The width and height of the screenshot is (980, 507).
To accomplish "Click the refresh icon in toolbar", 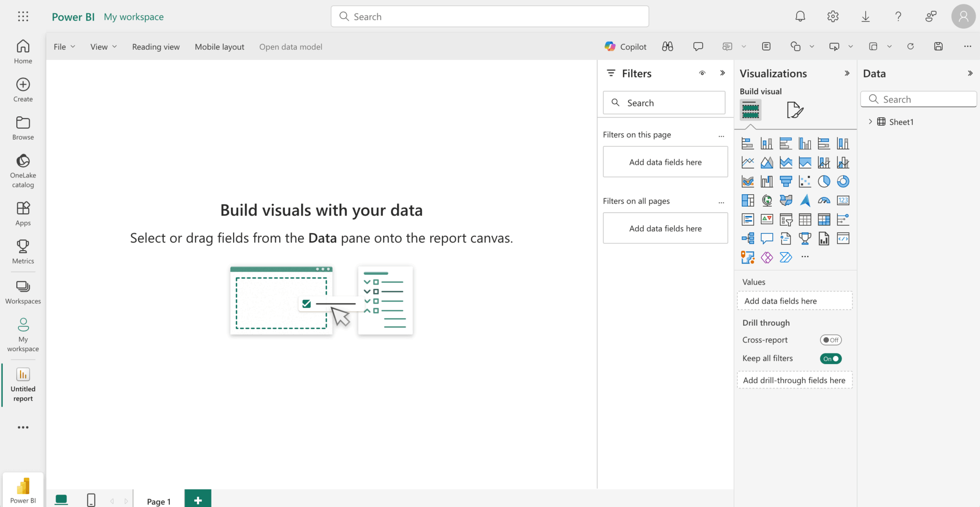I will [x=910, y=46].
